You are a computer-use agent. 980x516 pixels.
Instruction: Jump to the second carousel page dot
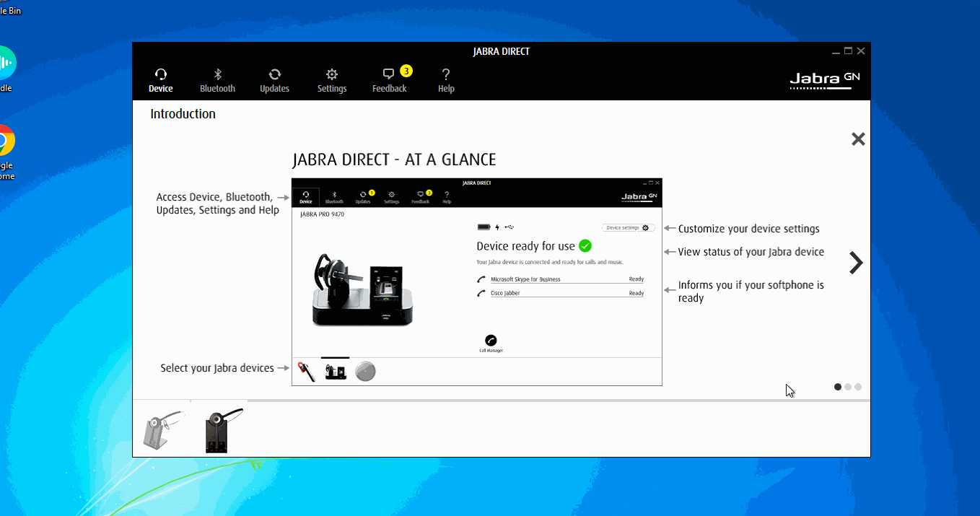coord(847,387)
